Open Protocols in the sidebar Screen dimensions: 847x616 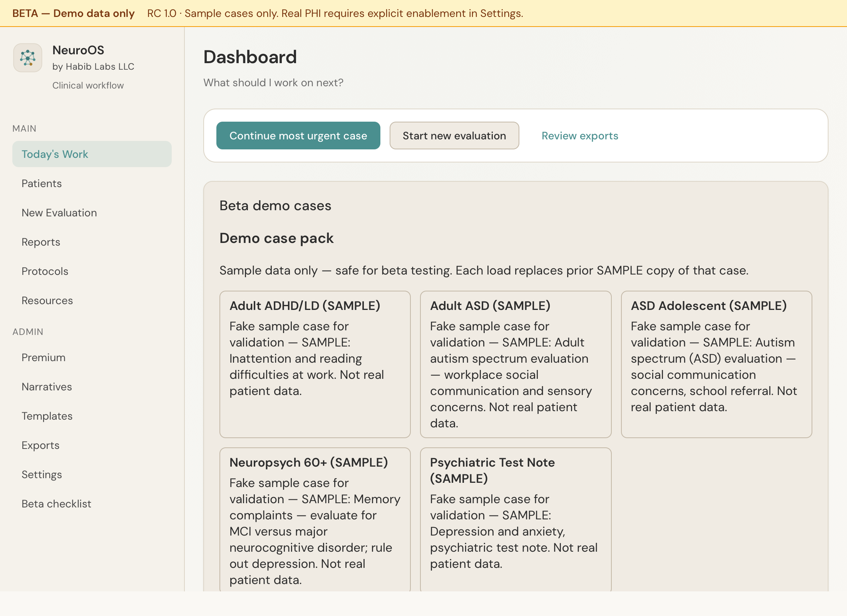[92, 271]
